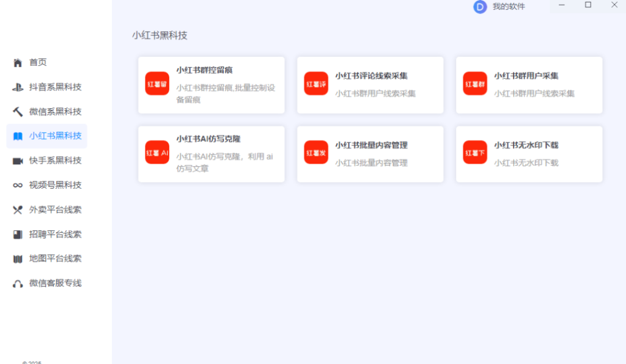Click the 我的软件 account link

pyautogui.click(x=507, y=7)
